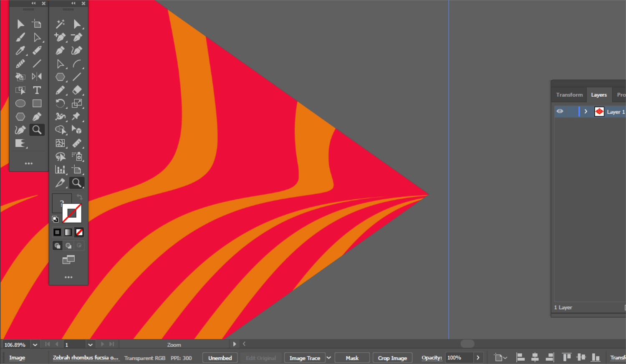Select the Symbol Sprayer tool
This screenshot has width=626, height=364.
click(x=77, y=156)
